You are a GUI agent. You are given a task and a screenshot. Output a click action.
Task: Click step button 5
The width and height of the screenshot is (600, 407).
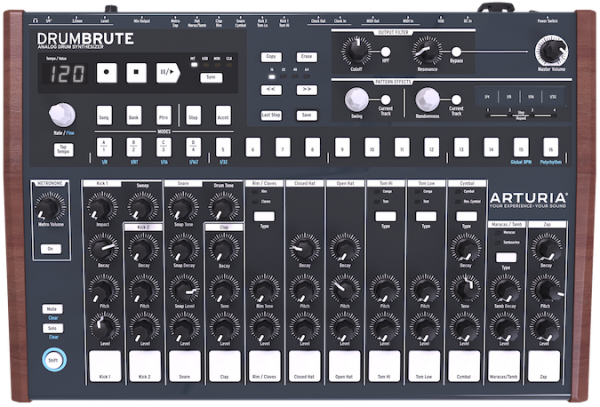pos(223,148)
